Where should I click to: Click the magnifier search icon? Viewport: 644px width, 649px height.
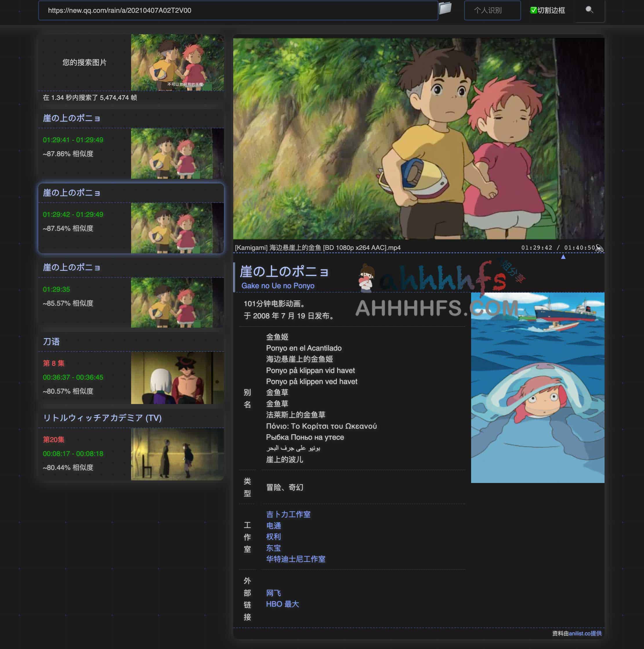tap(589, 10)
